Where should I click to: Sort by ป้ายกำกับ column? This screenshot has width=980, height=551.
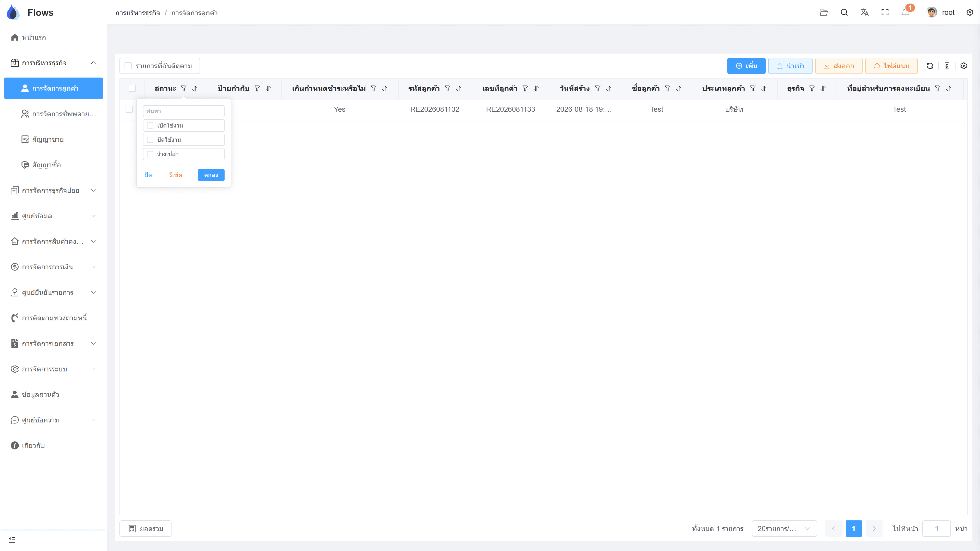(268, 88)
